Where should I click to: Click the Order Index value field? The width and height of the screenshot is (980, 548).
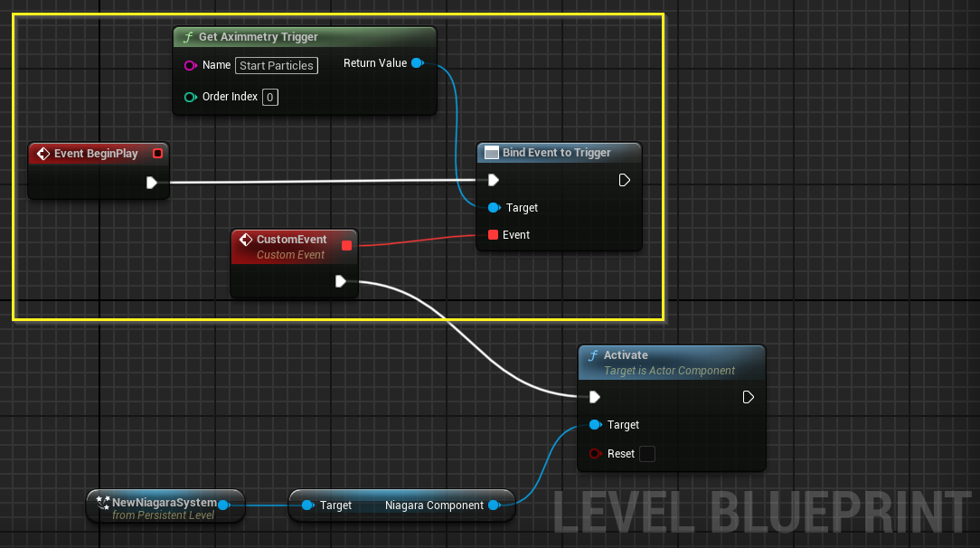pos(270,98)
